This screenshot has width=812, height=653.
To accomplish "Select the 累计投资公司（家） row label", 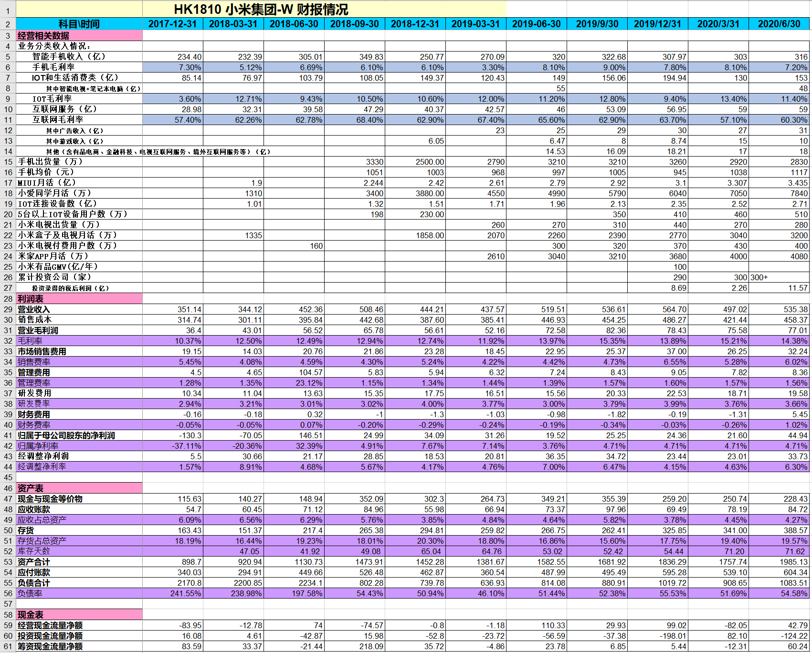I will click(79, 277).
